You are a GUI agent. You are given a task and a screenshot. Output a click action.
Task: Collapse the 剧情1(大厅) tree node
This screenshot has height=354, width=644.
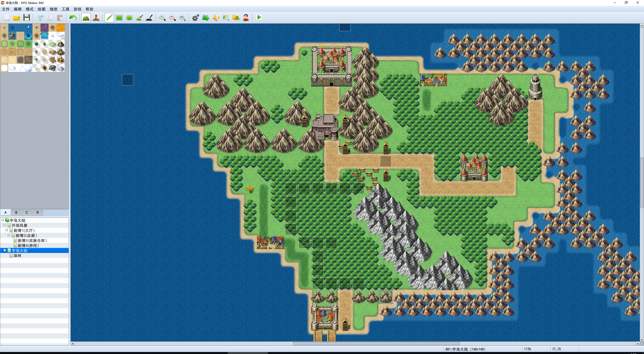point(7,230)
